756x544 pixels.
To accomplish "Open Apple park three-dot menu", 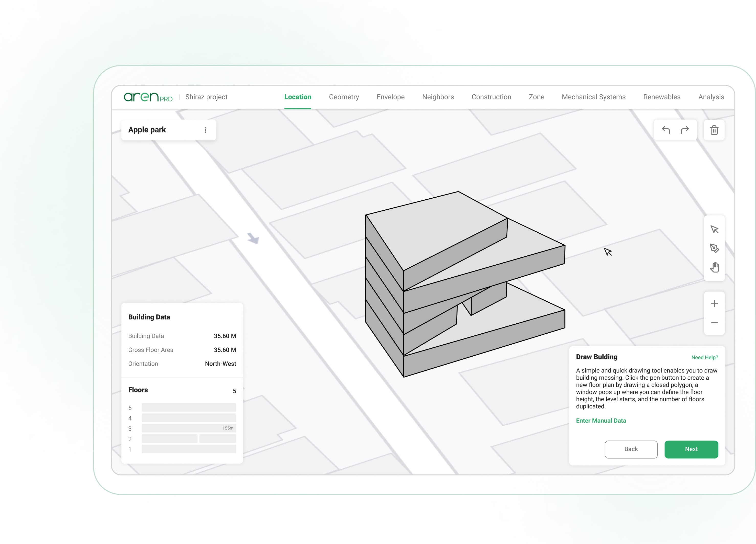I will pos(205,130).
